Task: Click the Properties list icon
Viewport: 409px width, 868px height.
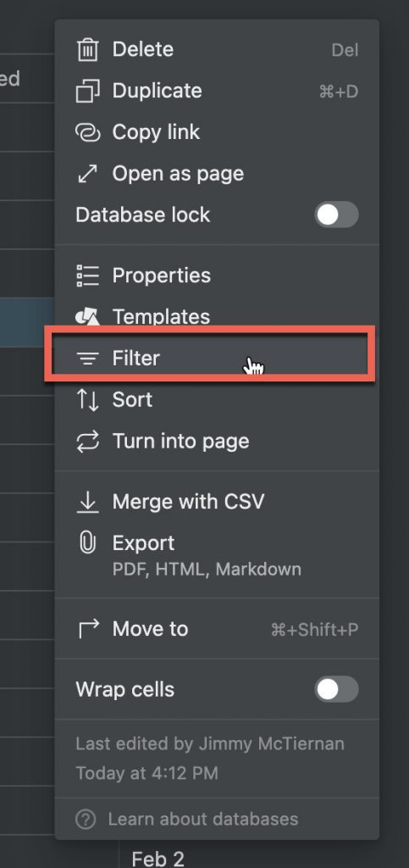Action: [87, 275]
